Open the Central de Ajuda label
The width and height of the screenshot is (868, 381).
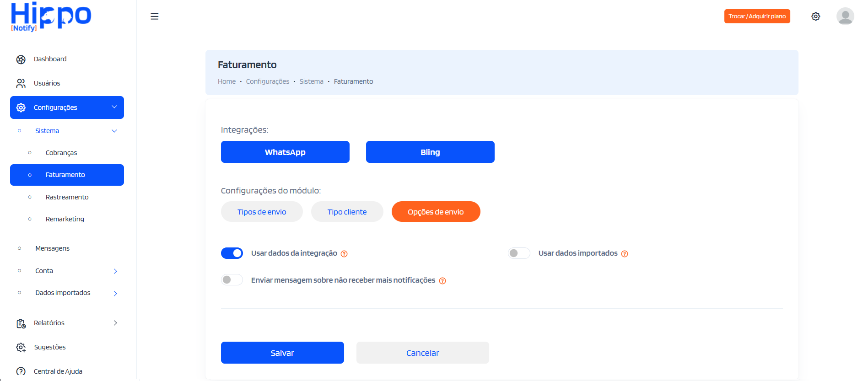(58, 371)
